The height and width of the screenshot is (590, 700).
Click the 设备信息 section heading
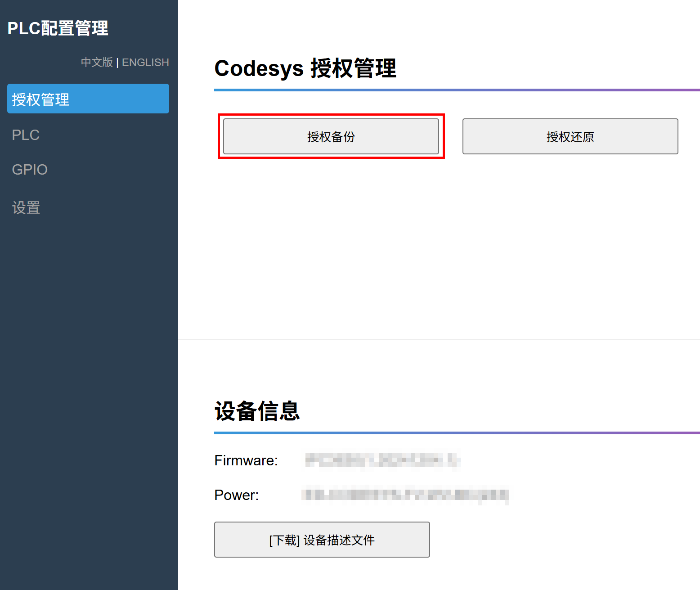click(x=257, y=411)
